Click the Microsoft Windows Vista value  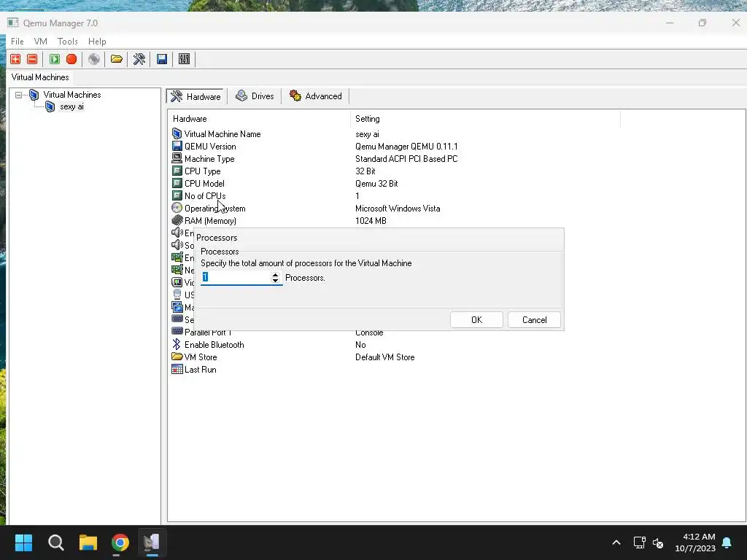click(x=398, y=208)
